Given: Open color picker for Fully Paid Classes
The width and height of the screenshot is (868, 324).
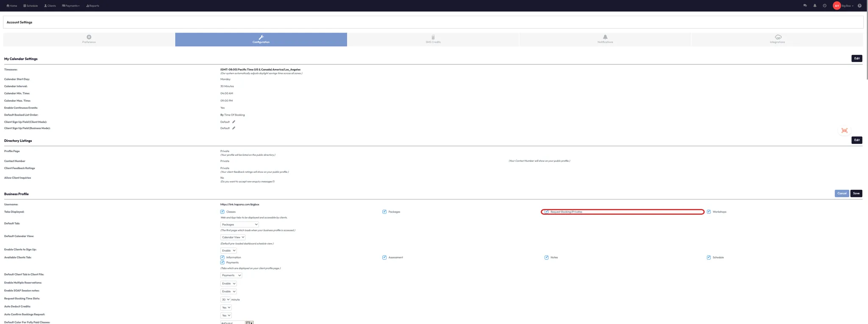Looking at the screenshot, I should click(250, 323).
